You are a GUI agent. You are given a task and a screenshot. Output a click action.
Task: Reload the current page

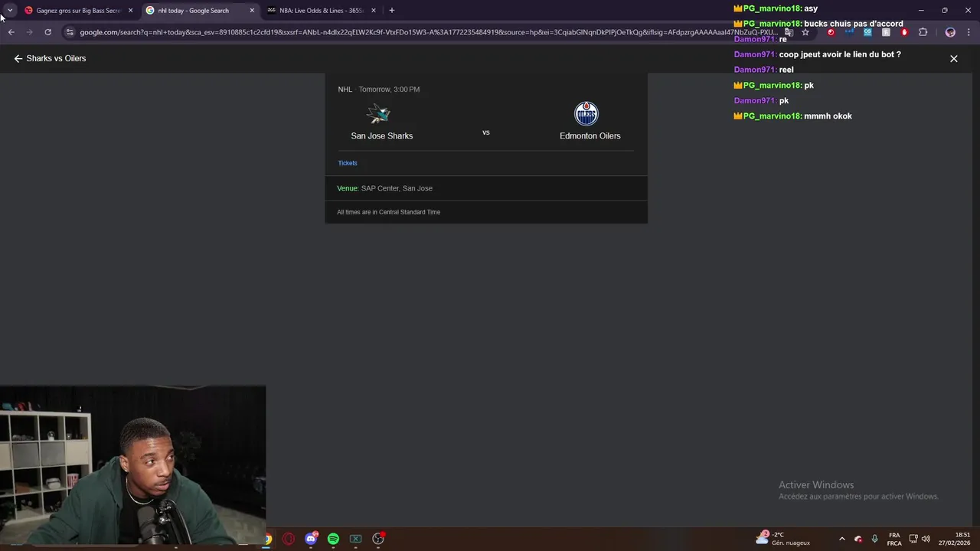coord(47,32)
